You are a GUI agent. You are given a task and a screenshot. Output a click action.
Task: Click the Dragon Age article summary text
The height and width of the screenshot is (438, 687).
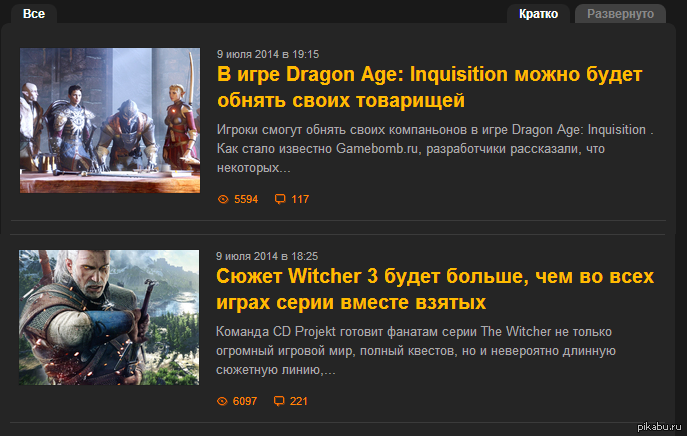click(x=435, y=148)
